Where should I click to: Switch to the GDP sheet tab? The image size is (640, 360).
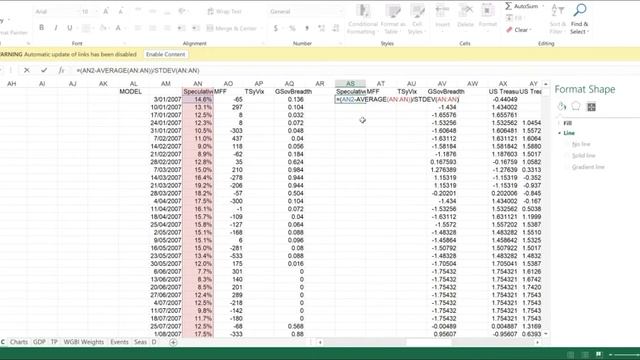point(39,342)
